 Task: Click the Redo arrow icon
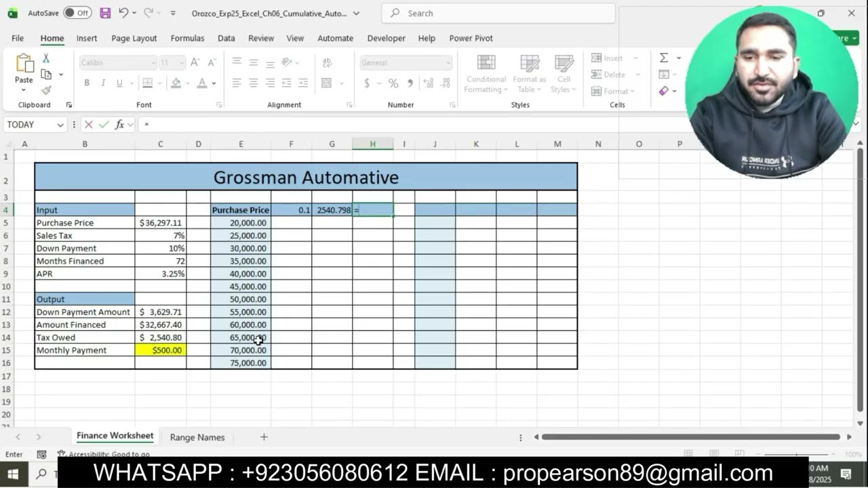(149, 13)
